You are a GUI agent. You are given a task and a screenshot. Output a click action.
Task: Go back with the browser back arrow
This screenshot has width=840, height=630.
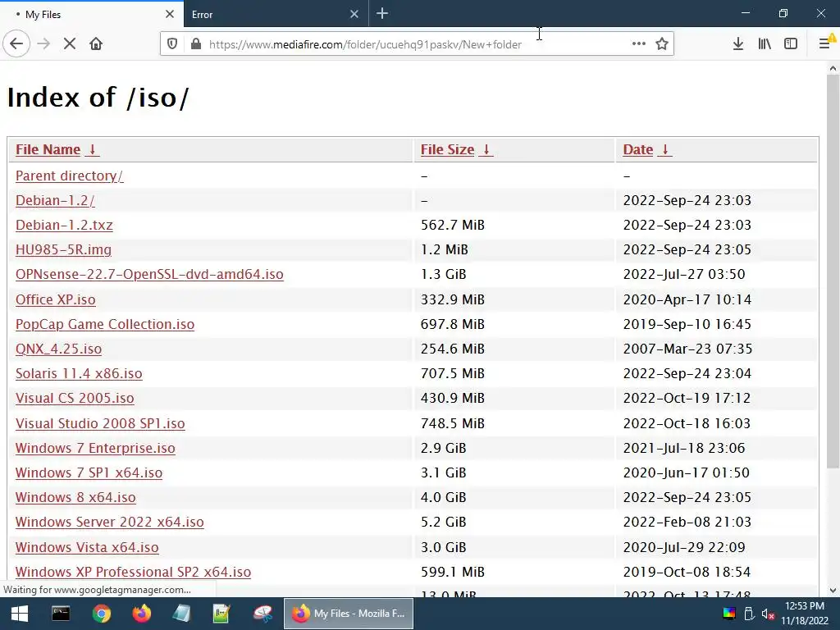click(16, 44)
